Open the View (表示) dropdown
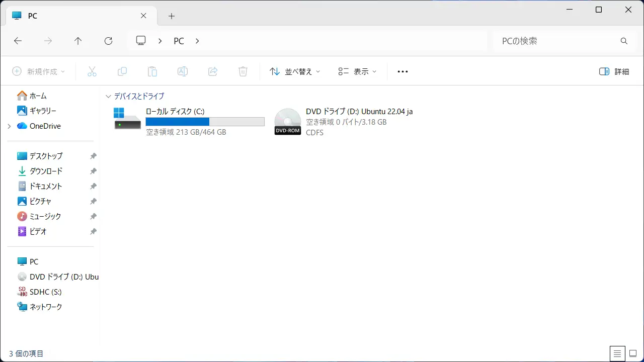The width and height of the screenshot is (644, 362). [357, 71]
